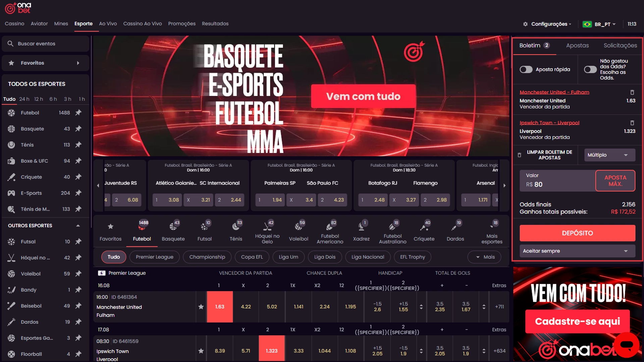644x362 pixels.
Task: Go to Ao Vivo section
Action: pyautogui.click(x=108, y=23)
